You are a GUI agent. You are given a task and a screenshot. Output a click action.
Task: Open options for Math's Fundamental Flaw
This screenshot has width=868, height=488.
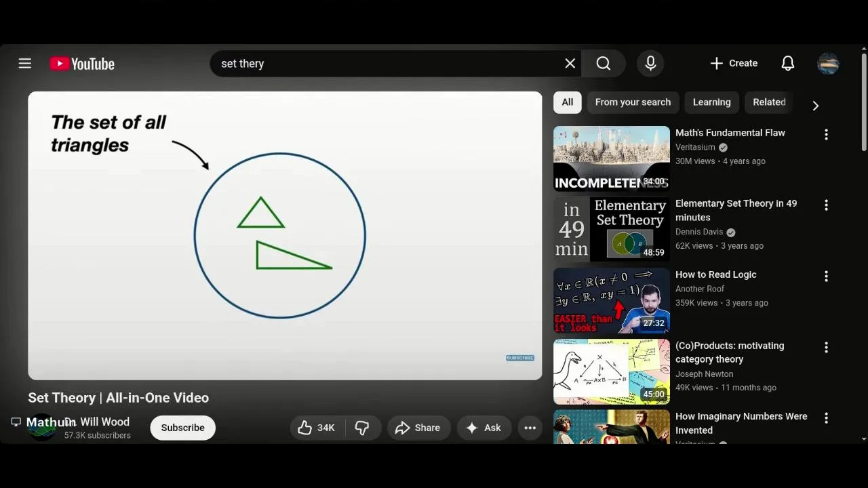pyautogui.click(x=826, y=134)
